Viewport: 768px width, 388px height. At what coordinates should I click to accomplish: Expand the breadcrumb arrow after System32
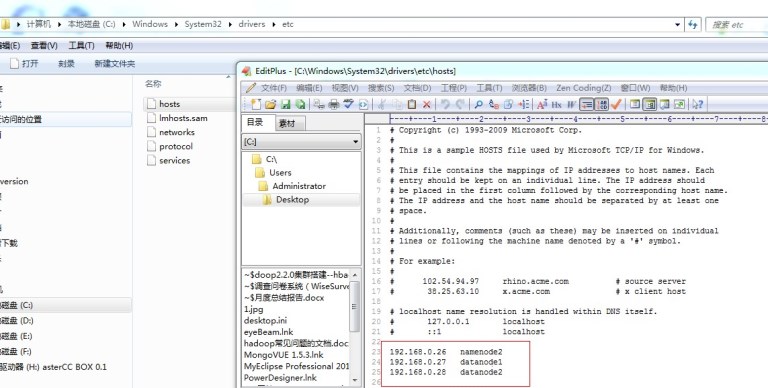pos(230,24)
